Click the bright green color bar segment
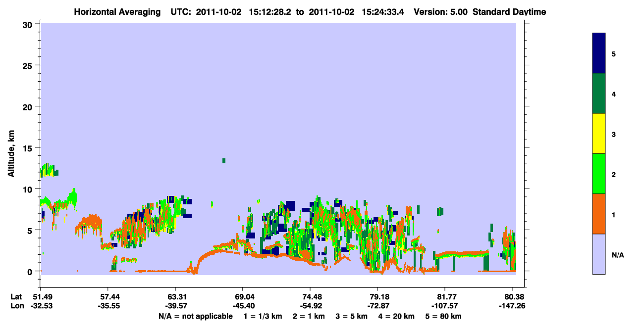The width and height of the screenshot is (644, 330). 599,174
